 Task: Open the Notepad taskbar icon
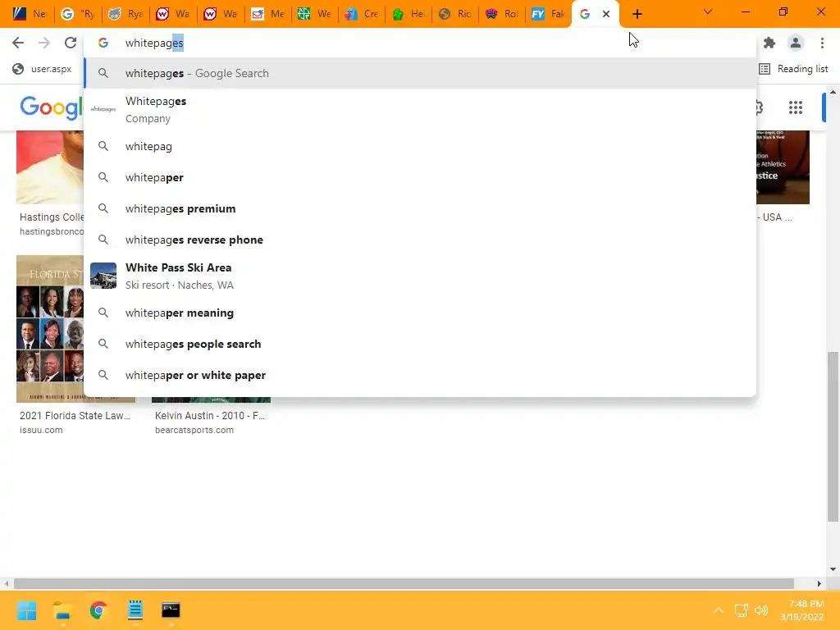(x=135, y=610)
